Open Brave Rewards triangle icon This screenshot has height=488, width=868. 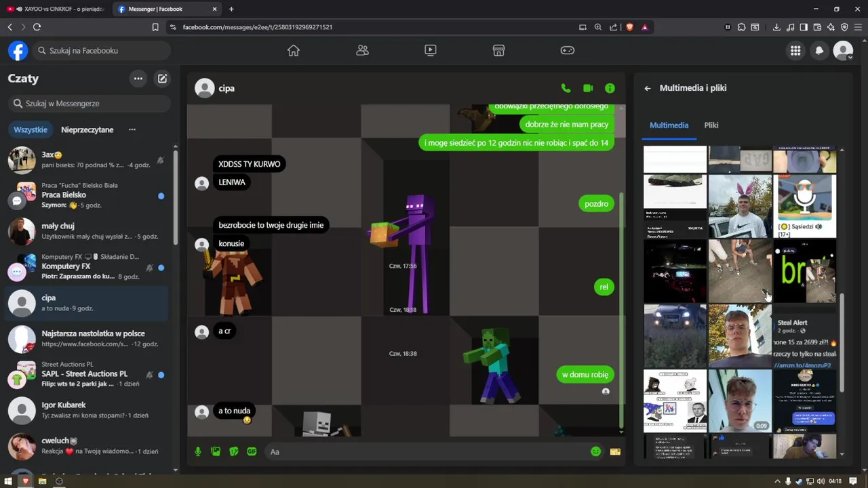[644, 27]
